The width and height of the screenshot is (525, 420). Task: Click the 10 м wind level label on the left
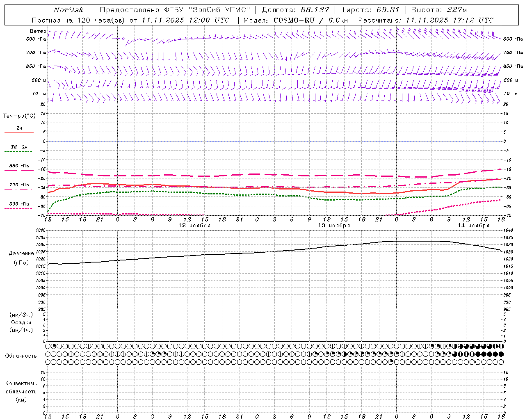pyautogui.click(x=39, y=94)
